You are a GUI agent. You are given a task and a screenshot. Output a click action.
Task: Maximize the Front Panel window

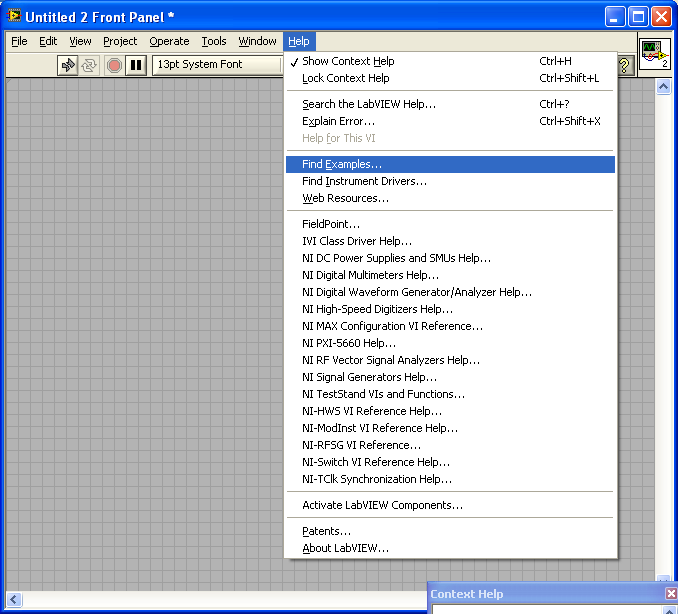point(638,17)
